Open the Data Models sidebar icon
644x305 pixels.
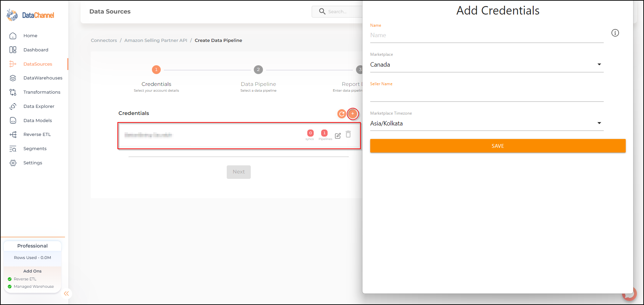[x=13, y=121]
